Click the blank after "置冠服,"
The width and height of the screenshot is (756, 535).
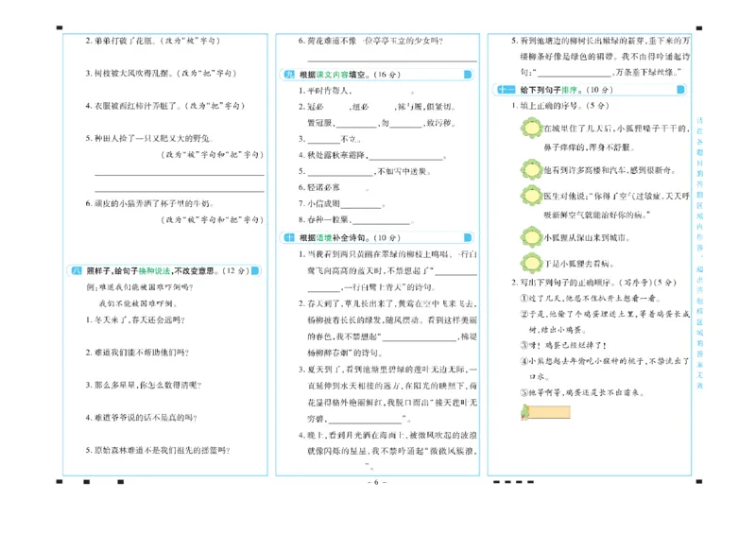[356, 124]
